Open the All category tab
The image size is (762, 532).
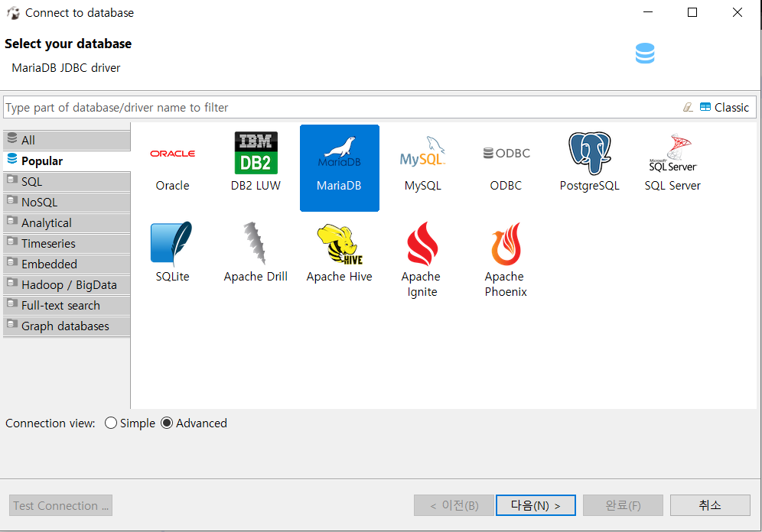coord(67,141)
